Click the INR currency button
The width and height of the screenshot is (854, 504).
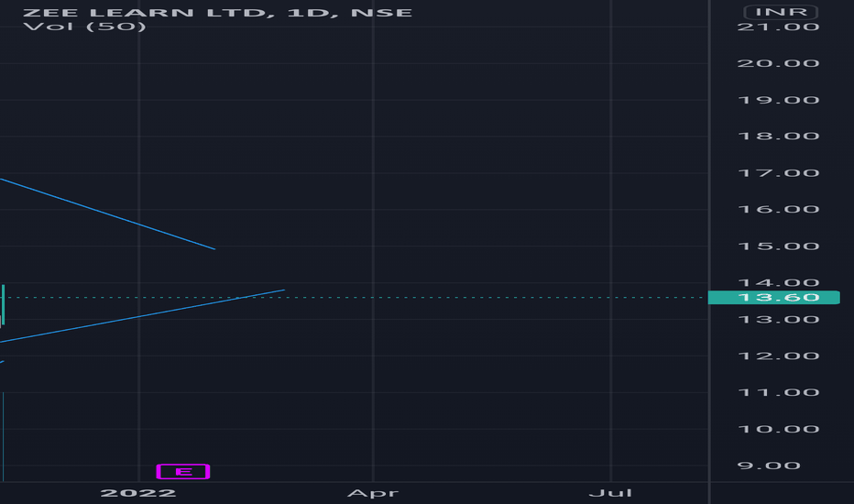781,12
